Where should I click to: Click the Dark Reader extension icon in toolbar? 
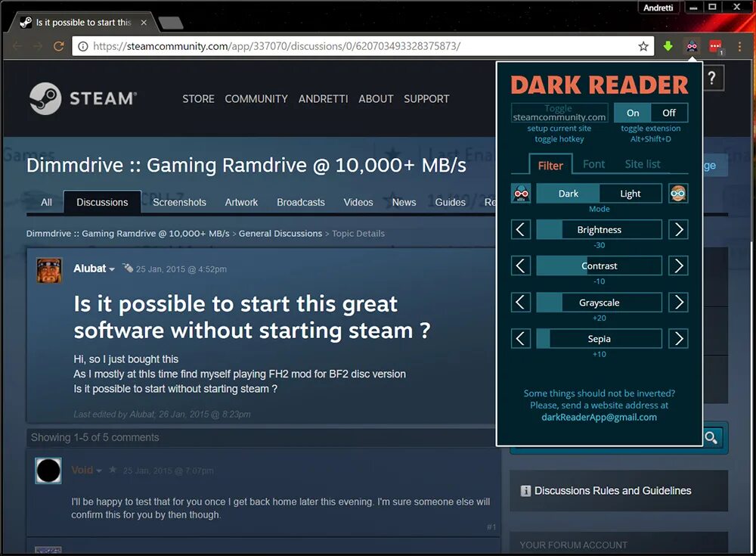click(x=692, y=46)
